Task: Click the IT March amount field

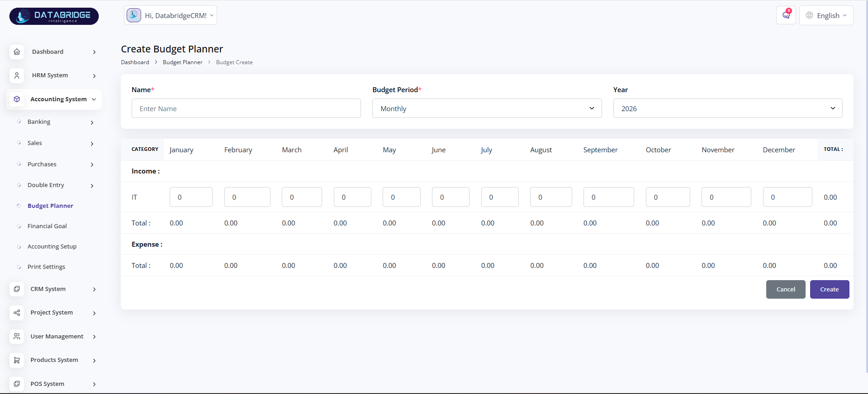Action: coord(302,197)
